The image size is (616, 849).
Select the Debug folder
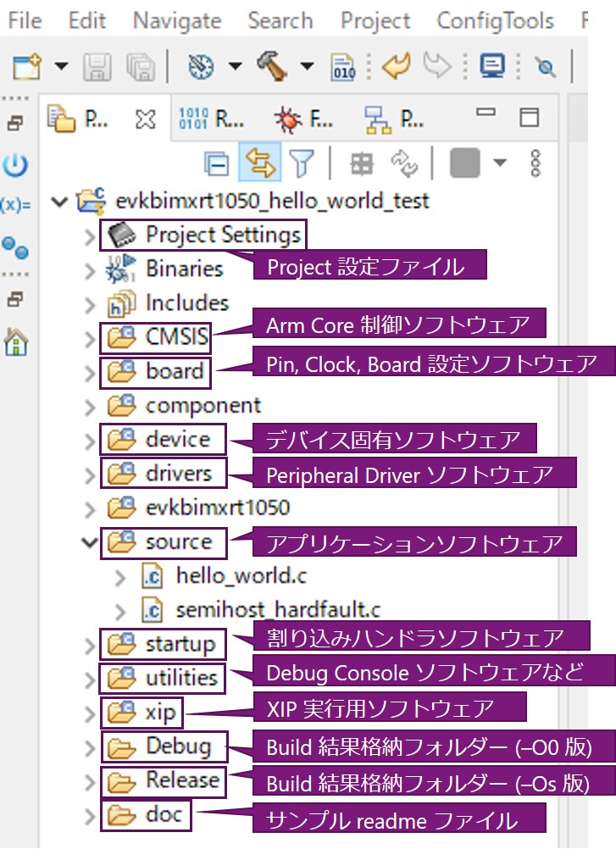158,746
